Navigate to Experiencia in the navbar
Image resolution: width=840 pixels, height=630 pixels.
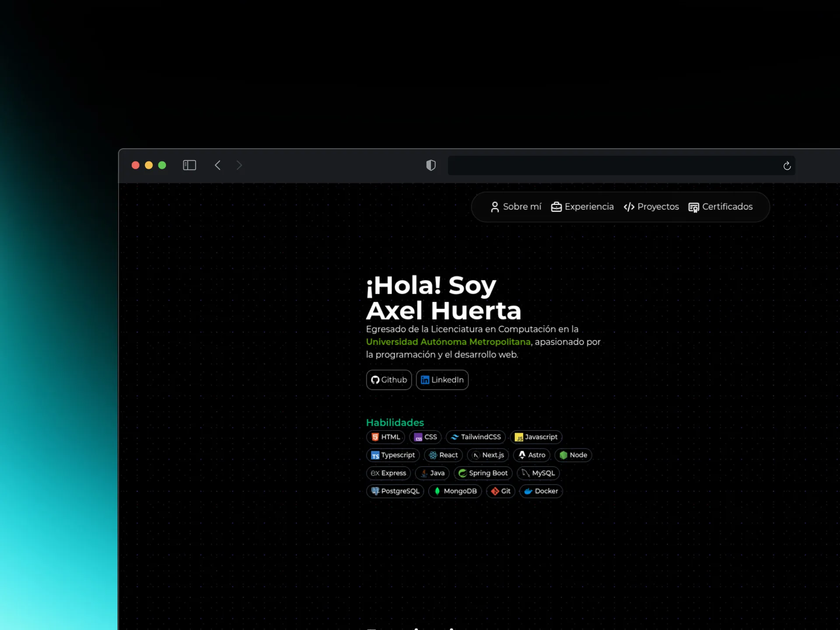pyautogui.click(x=582, y=207)
